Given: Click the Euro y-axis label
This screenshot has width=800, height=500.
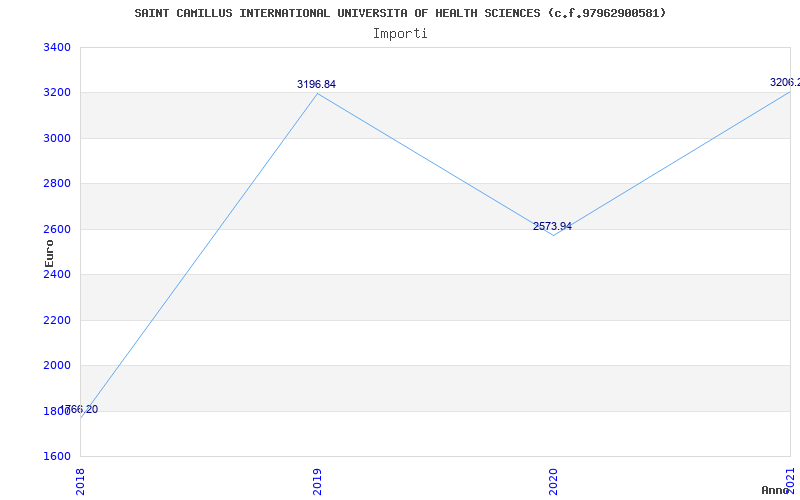Looking at the screenshot, I should pos(49,253).
